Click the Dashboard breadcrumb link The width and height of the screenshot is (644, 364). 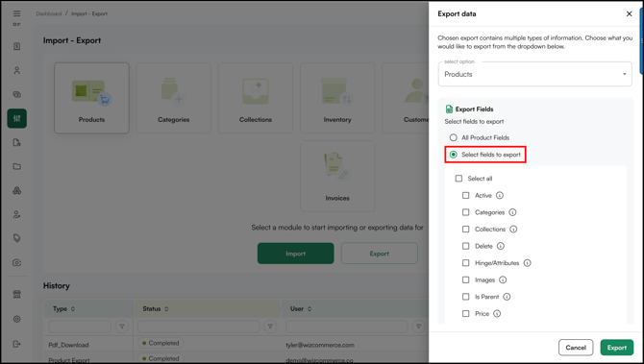tap(48, 14)
